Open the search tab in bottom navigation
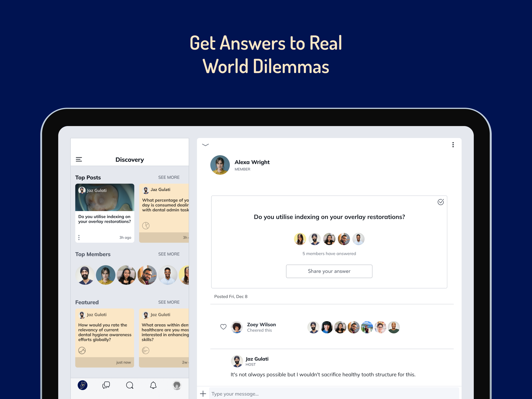Image resolution: width=532 pixels, height=399 pixels. (x=130, y=385)
